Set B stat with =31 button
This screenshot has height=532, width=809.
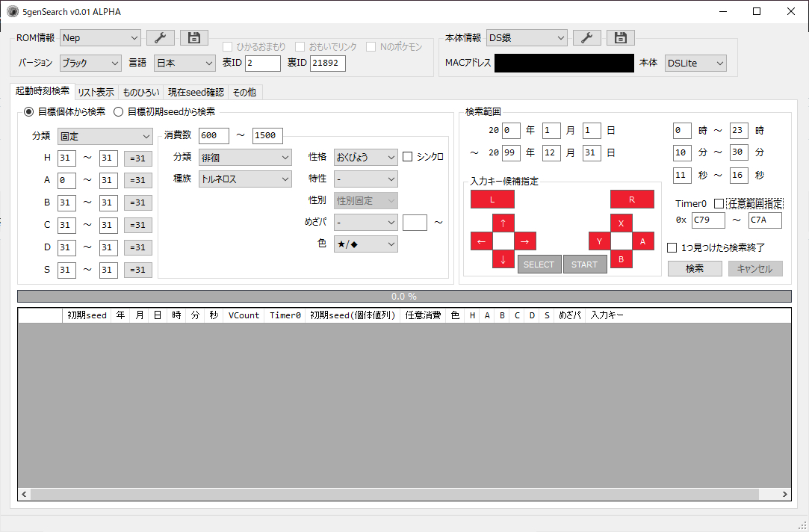click(137, 202)
